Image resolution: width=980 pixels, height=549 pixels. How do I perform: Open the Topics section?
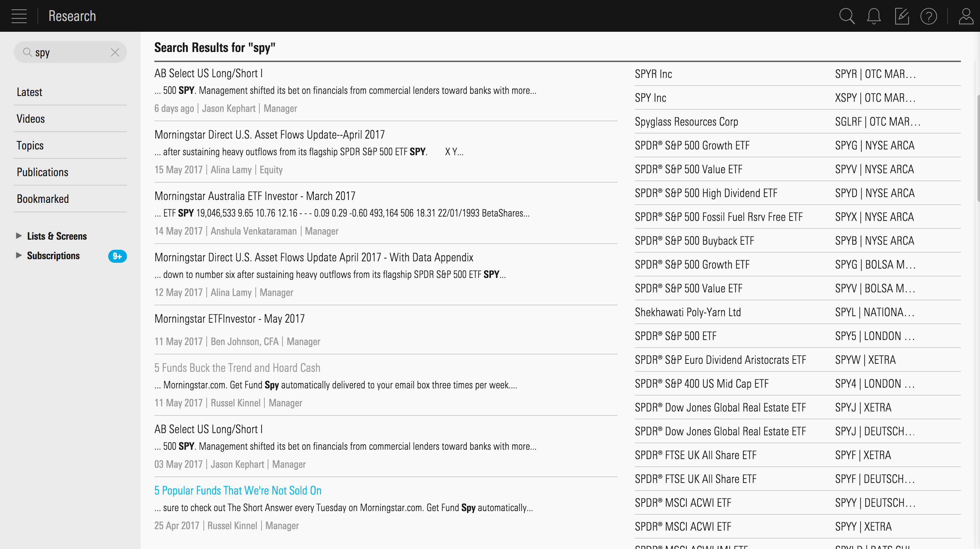[70, 145]
